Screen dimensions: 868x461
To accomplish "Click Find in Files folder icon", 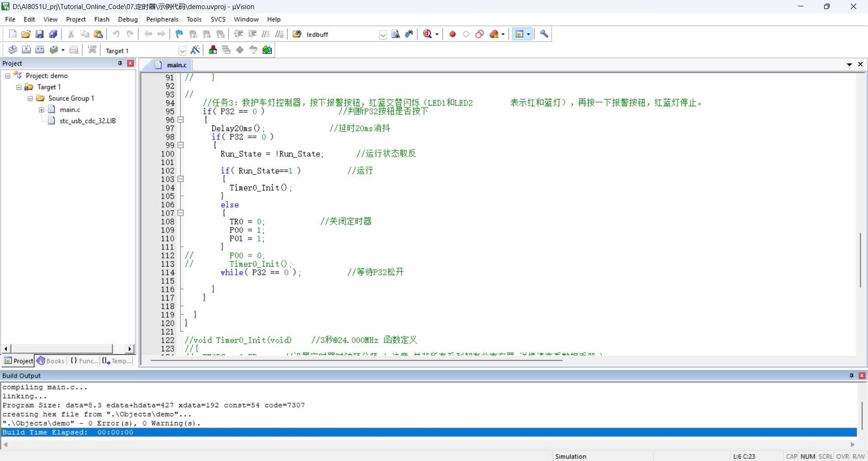I will [297, 34].
